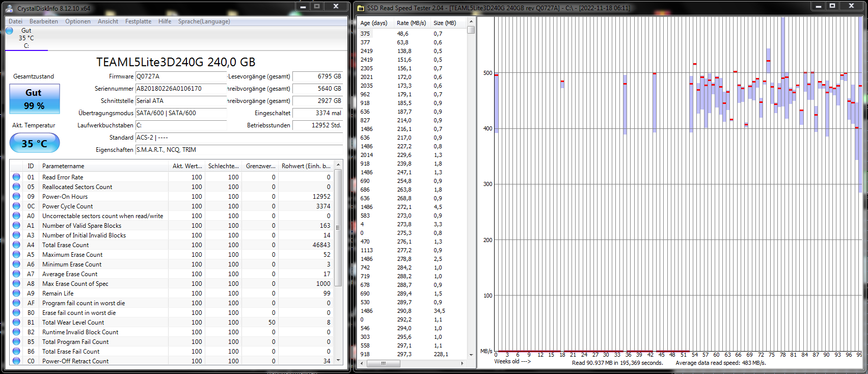Click status icon for Maximum Erase Count

click(x=16, y=255)
